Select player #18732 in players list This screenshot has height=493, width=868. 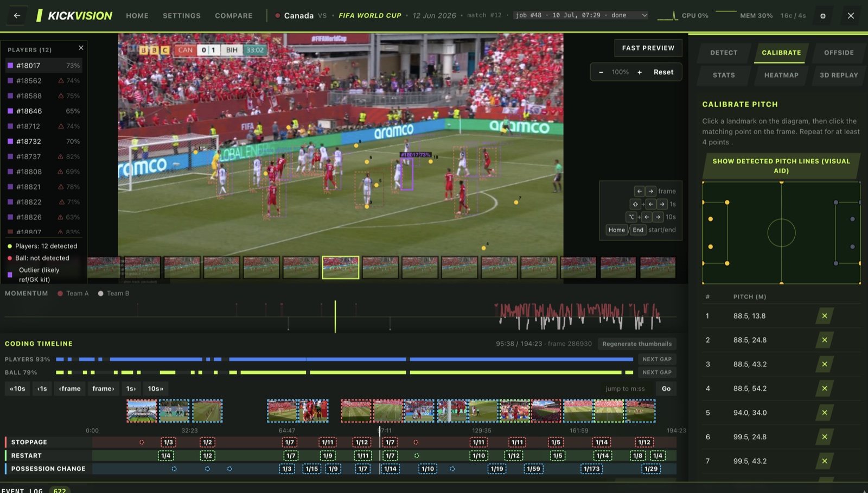click(44, 141)
